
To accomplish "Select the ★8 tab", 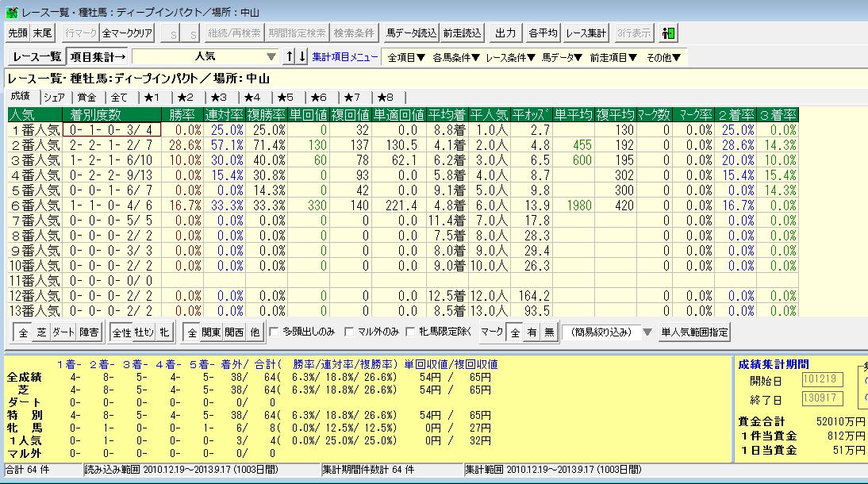I will 386,98.
